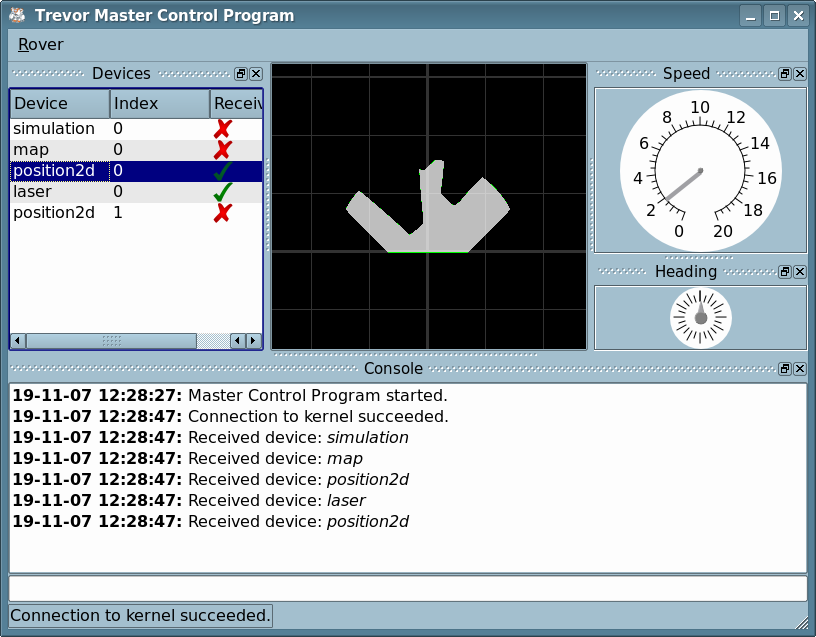Image resolution: width=816 pixels, height=637 pixels.
Task: Float the Console dock panel
Action: (x=785, y=369)
